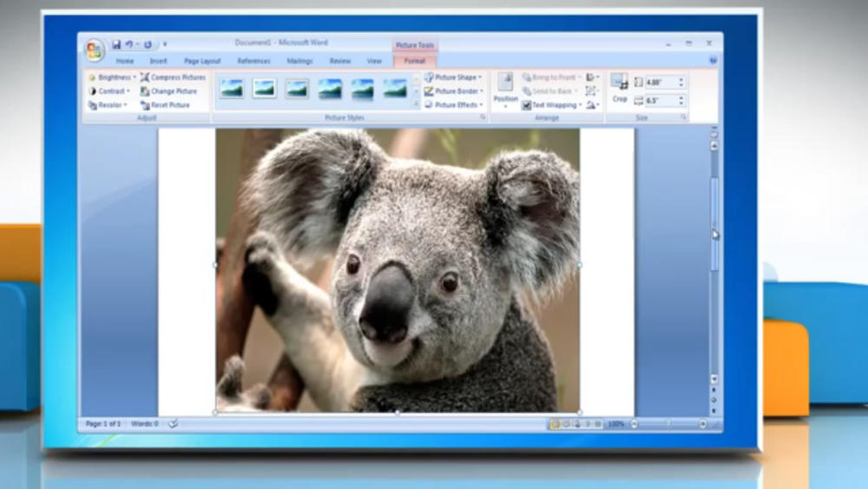Expand the Picture Effects menu

[x=454, y=105]
